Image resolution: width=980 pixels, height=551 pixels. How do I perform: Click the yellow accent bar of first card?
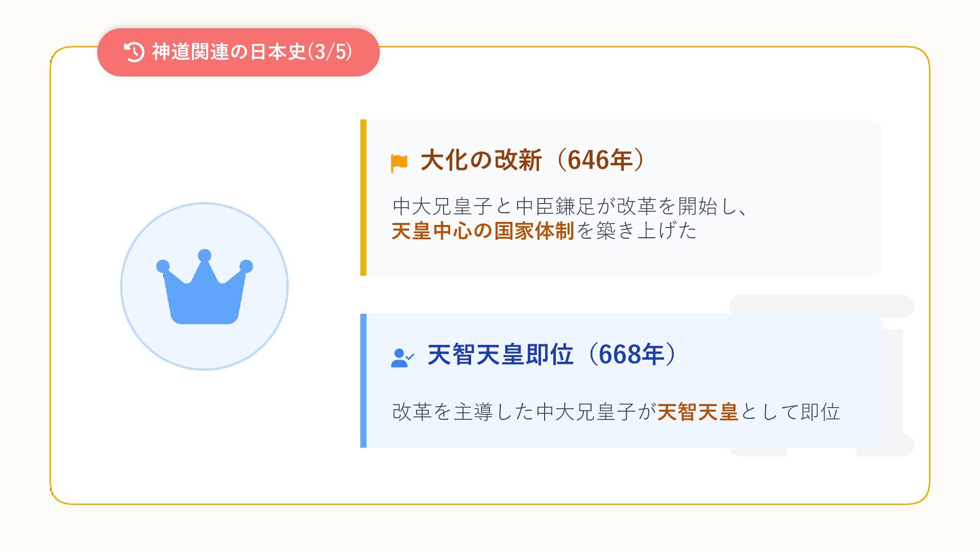363,197
